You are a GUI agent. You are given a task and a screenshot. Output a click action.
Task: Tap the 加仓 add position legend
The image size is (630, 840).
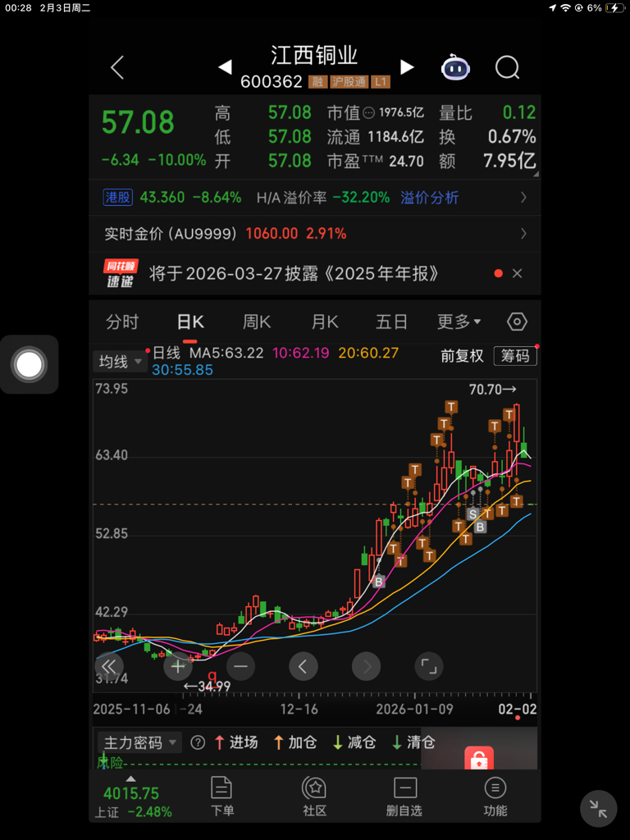pyautogui.click(x=294, y=742)
